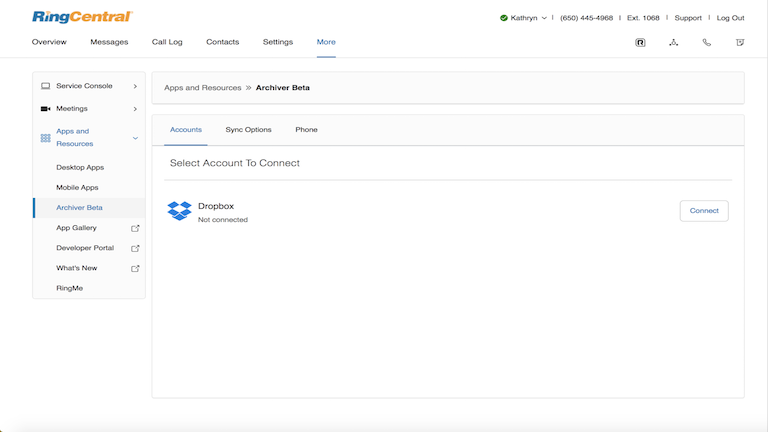Open the note icon in top toolbar
The image size is (768, 432).
coord(740,42)
